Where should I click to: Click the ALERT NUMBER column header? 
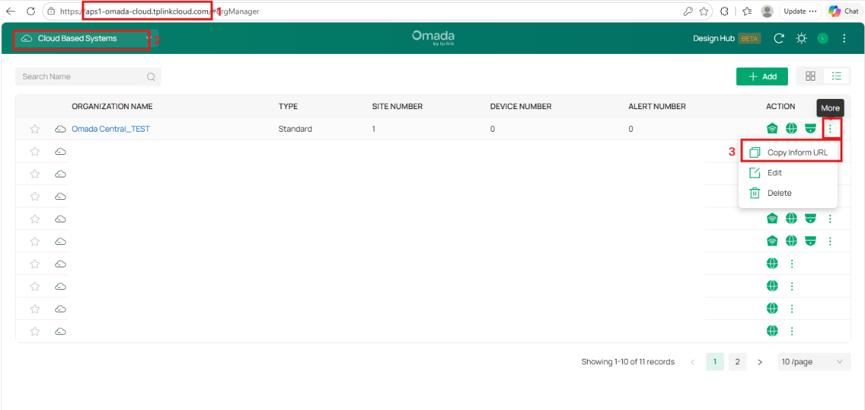[657, 107]
